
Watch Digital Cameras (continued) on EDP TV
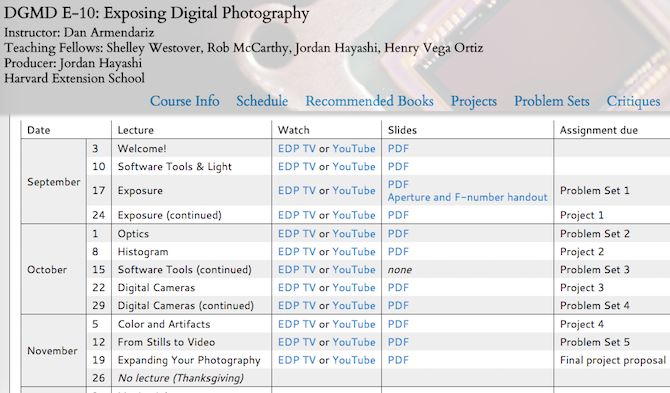297,306
